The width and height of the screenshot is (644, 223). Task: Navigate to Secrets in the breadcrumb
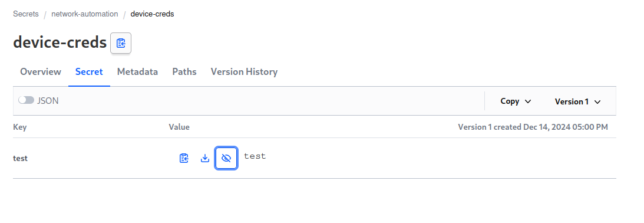pos(26,14)
